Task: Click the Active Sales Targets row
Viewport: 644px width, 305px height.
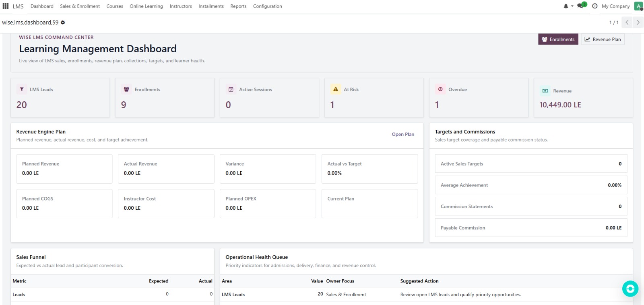Action: pyautogui.click(x=531, y=164)
